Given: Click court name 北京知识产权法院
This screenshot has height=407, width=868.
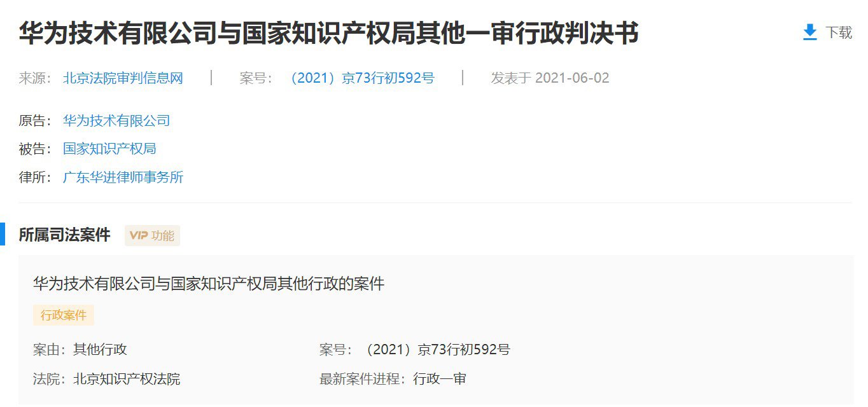Looking at the screenshot, I should point(127,380).
